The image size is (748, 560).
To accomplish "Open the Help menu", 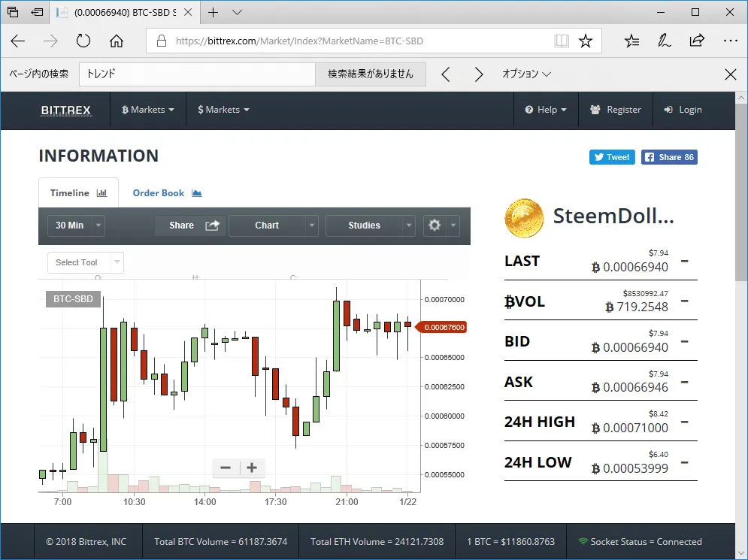I will pos(546,110).
